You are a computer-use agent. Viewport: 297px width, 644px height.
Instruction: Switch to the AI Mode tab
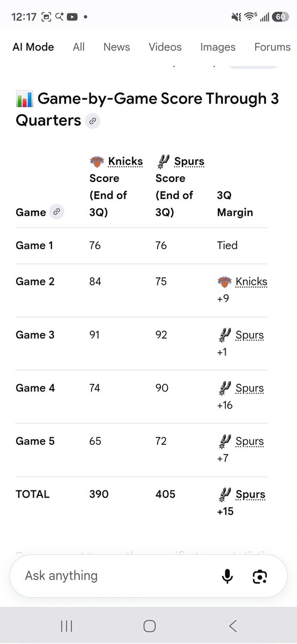point(33,47)
